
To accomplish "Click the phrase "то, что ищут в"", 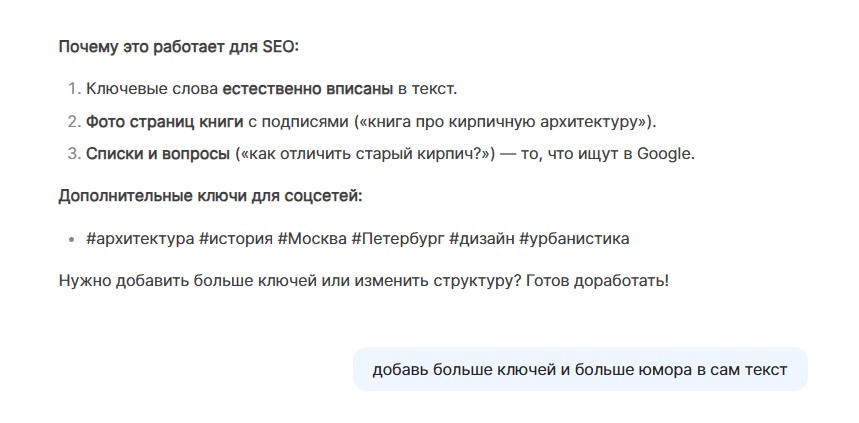I will [580, 153].
